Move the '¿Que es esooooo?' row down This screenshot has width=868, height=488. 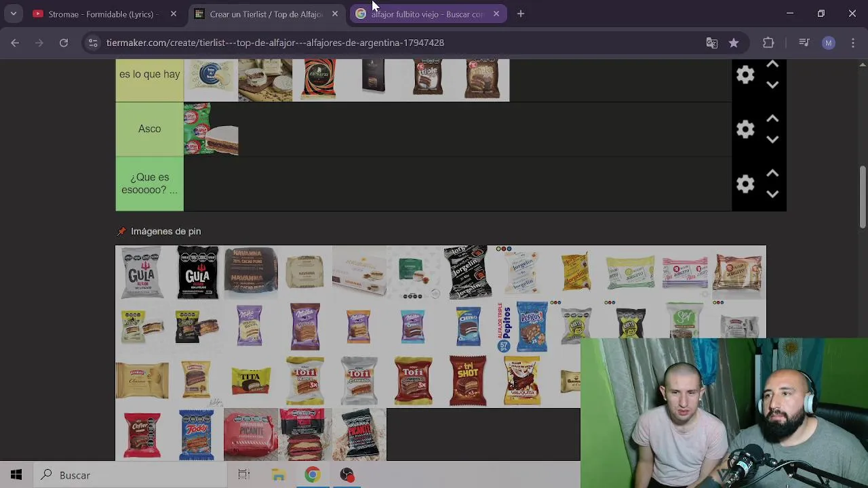coord(772,194)
